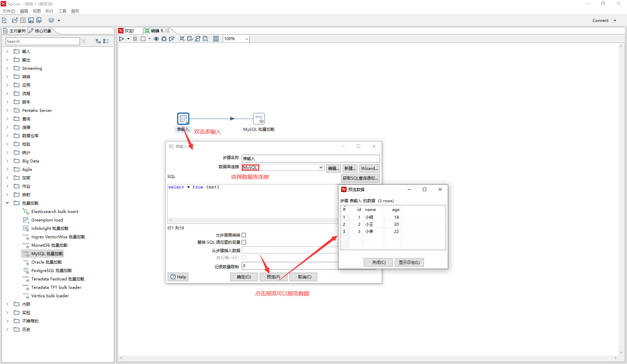Click the 获取SQL查询语句... button
Screen dimensions: 627x364
click(x=360, y=178)
